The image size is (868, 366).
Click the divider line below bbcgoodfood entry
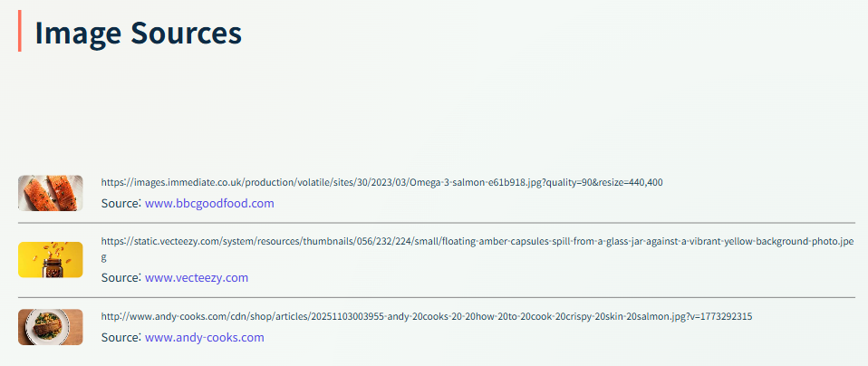[437, 223]
